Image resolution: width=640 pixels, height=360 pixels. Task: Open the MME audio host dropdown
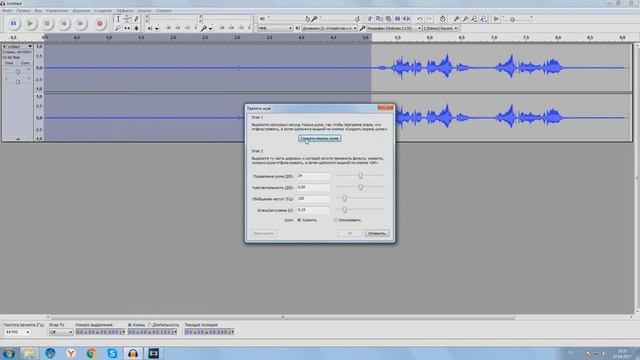[275, 28]
